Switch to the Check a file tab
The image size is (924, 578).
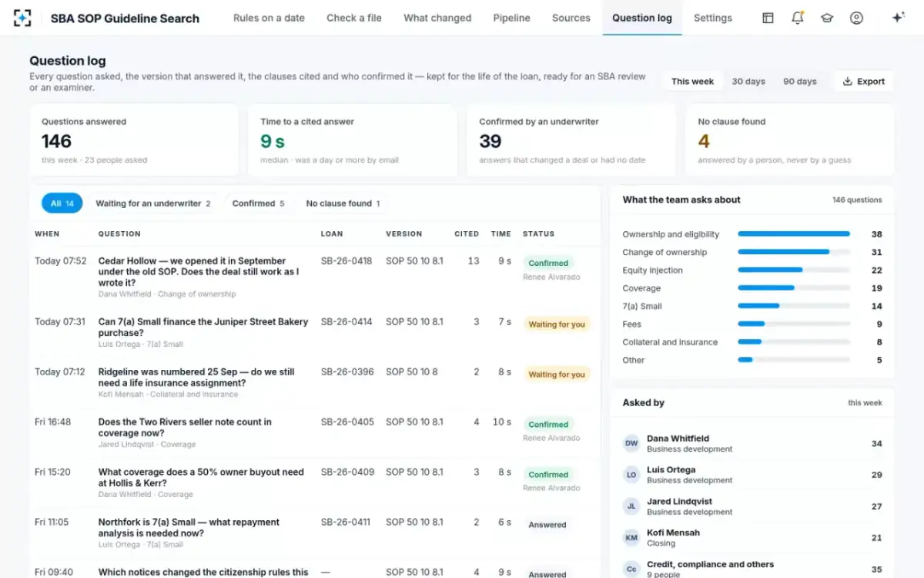(354, 18)
